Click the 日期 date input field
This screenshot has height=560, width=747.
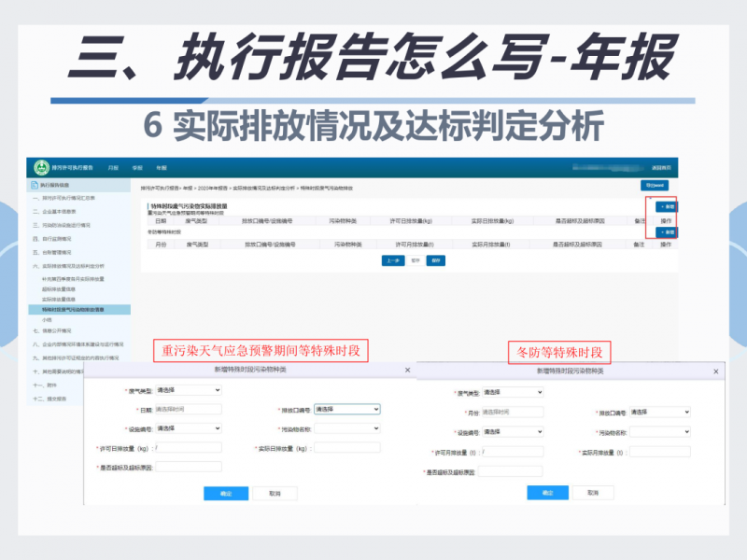(x=189, y=409)
